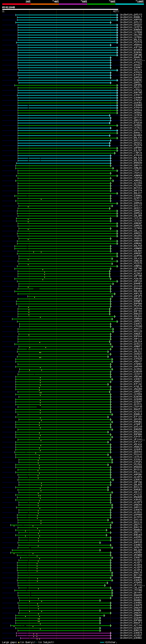Image resolution: width=146 pixels, height=644 pixels.
Task: Select hit label UniRef100_B9N5K5
Action: [x=131, y=30]
